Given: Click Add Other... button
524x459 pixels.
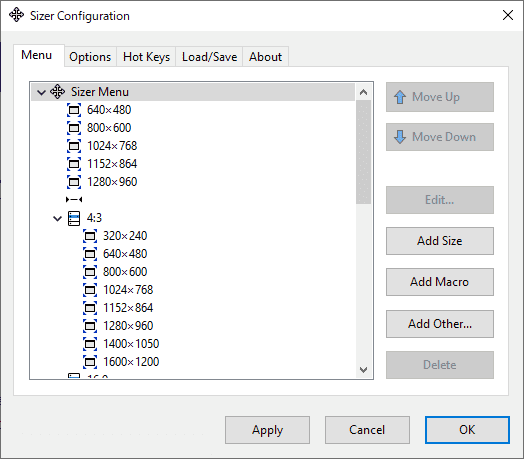Looking at the screenshot, I should pyautogui.click(x=440, y=324).
